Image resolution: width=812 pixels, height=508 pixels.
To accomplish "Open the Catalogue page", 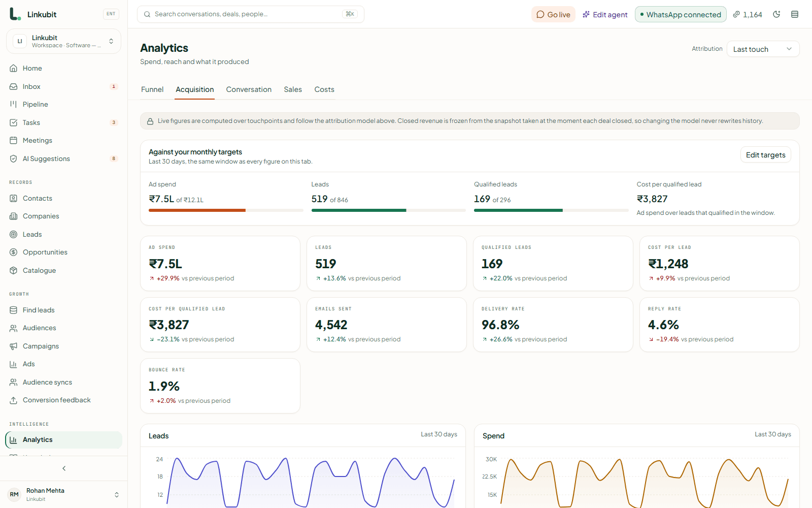I will pos(63,270).
